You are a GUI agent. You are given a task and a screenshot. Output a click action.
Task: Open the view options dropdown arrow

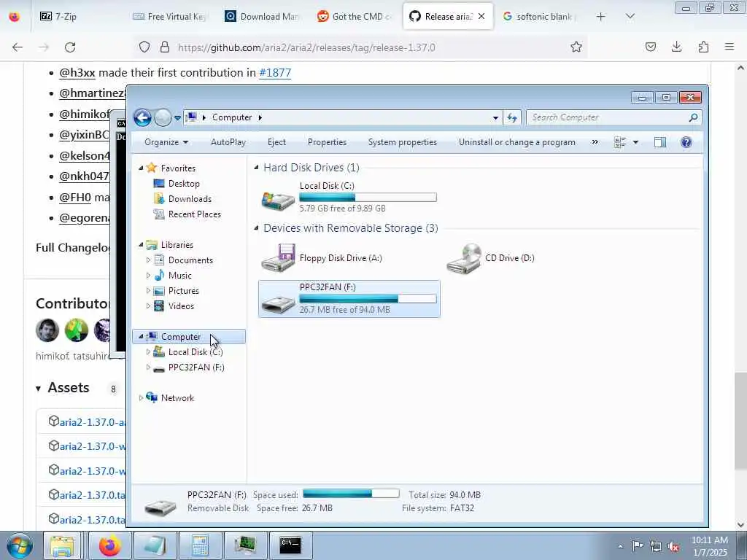coord(635,142)
